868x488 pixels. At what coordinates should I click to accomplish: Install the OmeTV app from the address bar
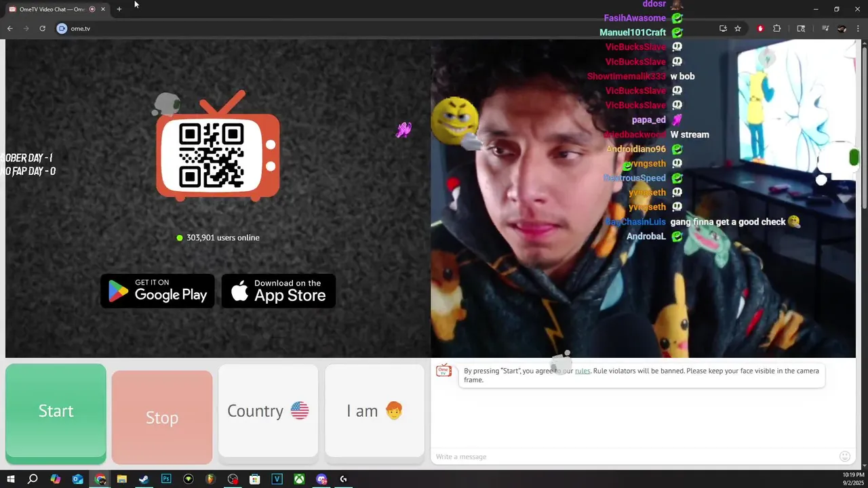tap(723, 28)
